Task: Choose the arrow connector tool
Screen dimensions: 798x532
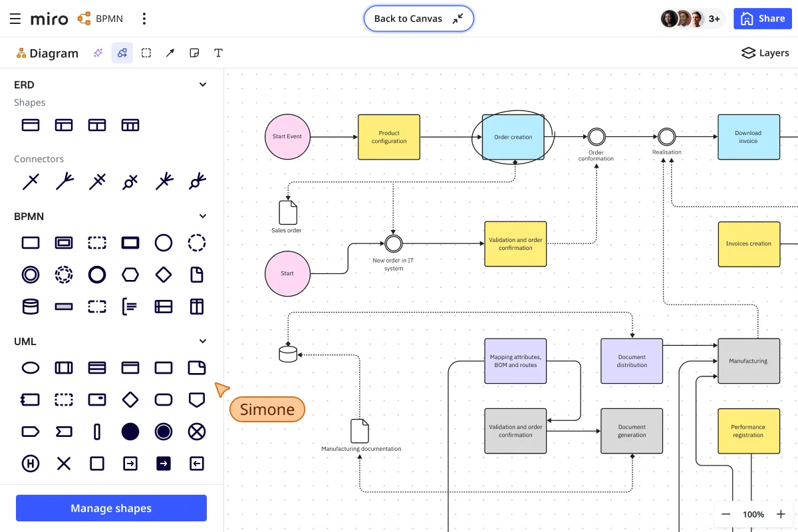Action: coord(170,53)
